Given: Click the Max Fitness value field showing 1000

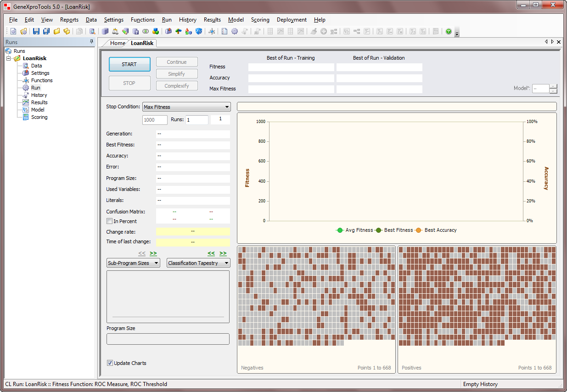Looking at the screenshot, I should (155, 120).
